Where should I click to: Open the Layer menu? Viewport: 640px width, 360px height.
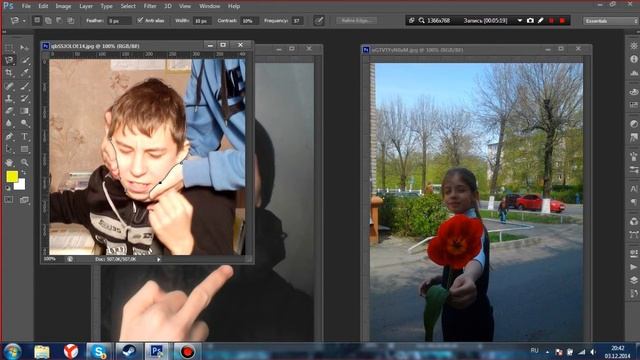pyautogui.click(x=86, y=6)
